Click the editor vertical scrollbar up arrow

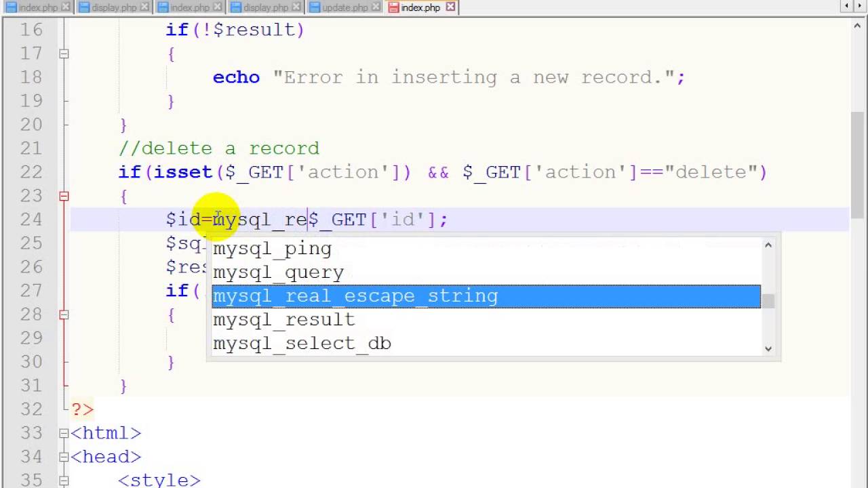[858, 26]
